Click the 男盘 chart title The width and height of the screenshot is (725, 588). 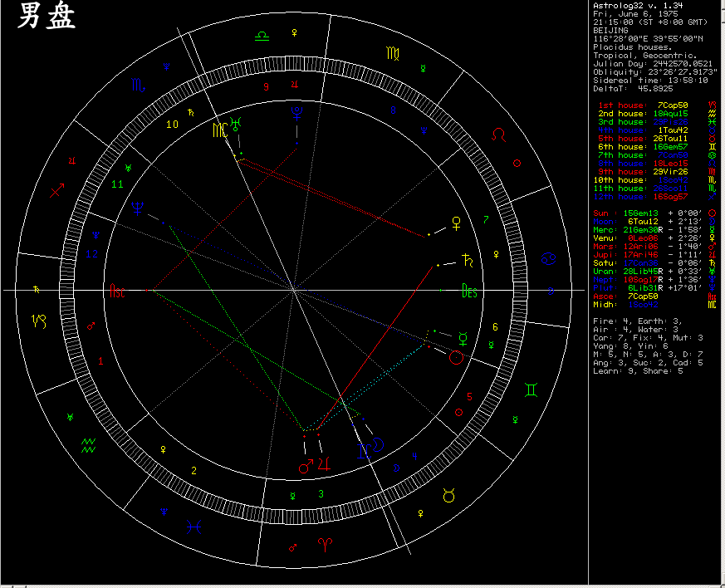pos(47,17)
